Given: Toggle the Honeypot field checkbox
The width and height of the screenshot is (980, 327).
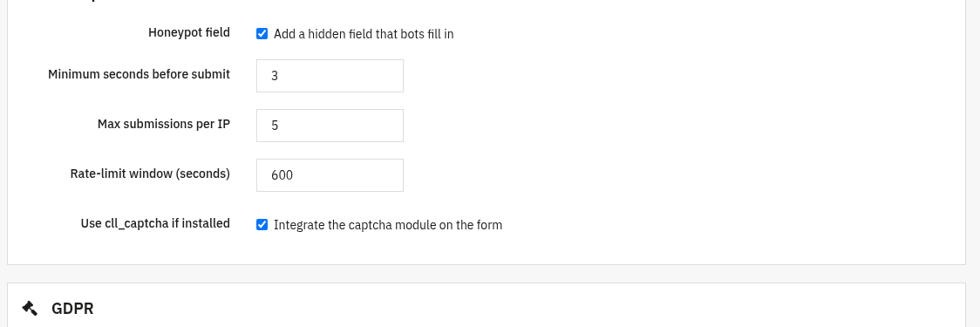Looking at the screenshot, I should tap(262, 34).
